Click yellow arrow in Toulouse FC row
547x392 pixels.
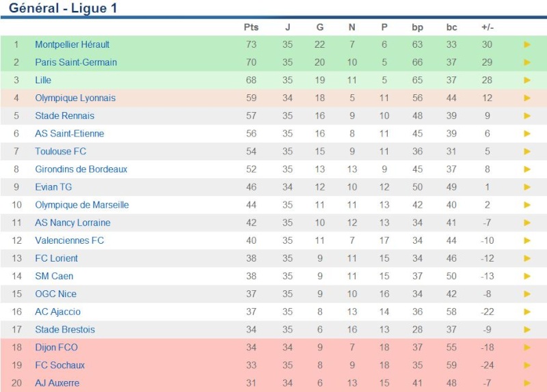[527, 151]
